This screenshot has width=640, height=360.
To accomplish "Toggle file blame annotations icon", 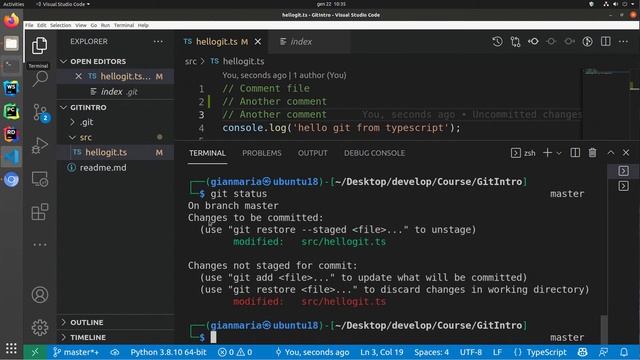I will pos(587,42).
